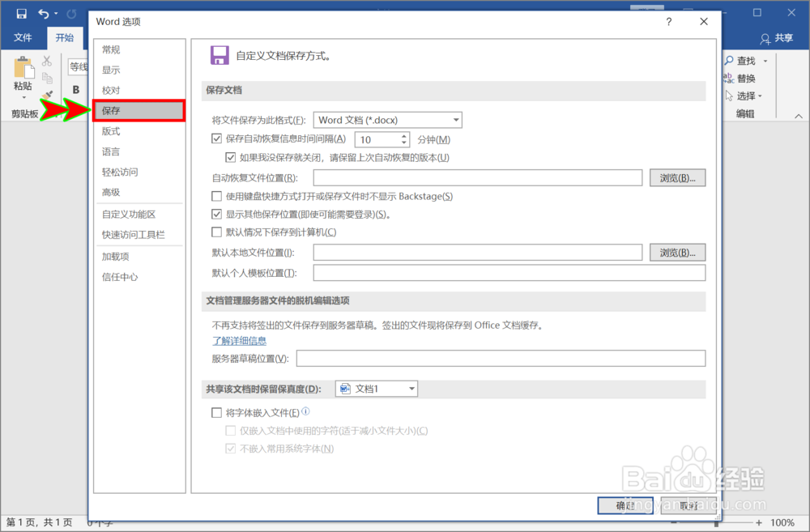Select Customize Ribbon category

(139, 215)
